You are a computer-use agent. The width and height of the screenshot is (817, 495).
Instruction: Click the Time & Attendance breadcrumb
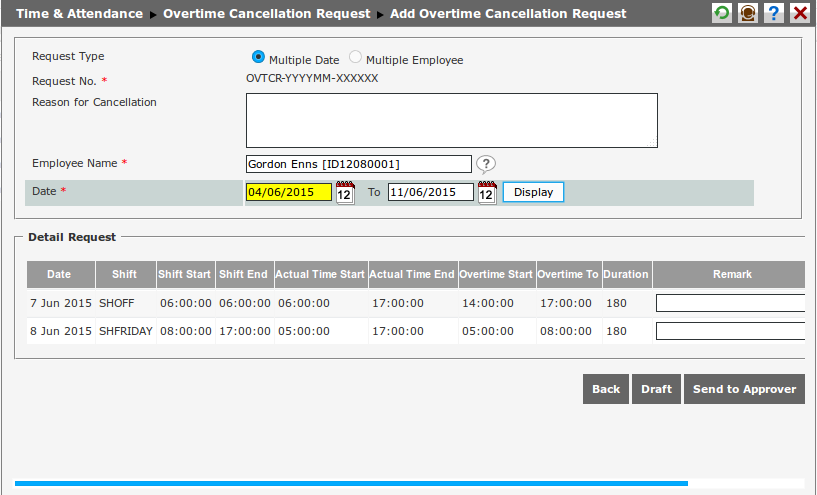pos(79,14)
